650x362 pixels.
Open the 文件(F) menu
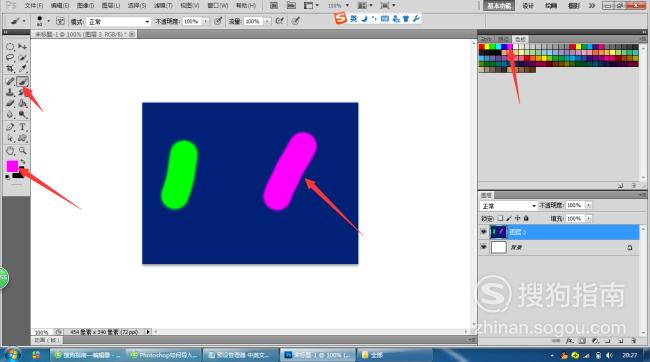click(x=34, y=5)
